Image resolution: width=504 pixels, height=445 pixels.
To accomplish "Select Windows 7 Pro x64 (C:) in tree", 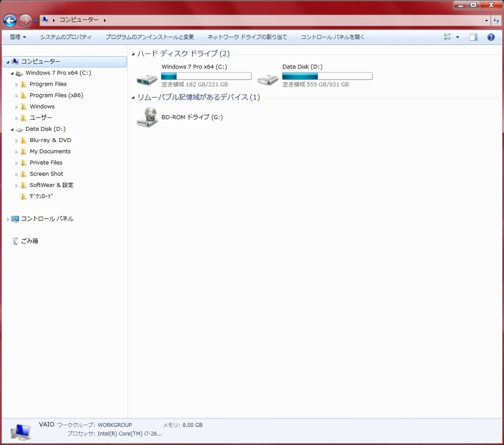I will click(x=58, y=73).
